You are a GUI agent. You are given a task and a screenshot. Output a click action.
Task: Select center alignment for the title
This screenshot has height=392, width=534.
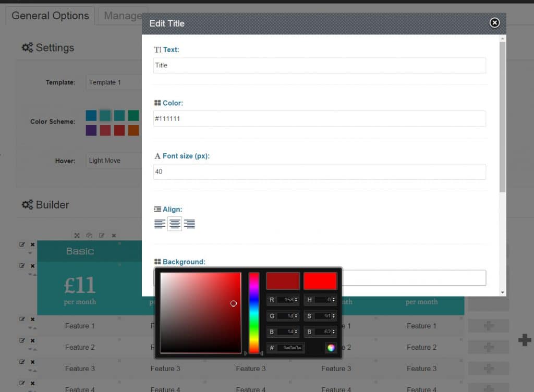coord(175,224)
